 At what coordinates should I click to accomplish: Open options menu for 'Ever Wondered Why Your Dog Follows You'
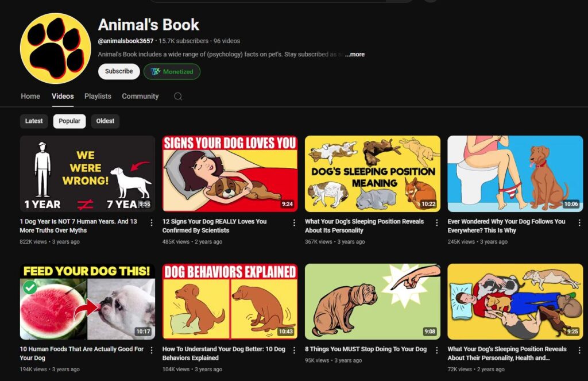pyautogui.click(x=579, y=223)
